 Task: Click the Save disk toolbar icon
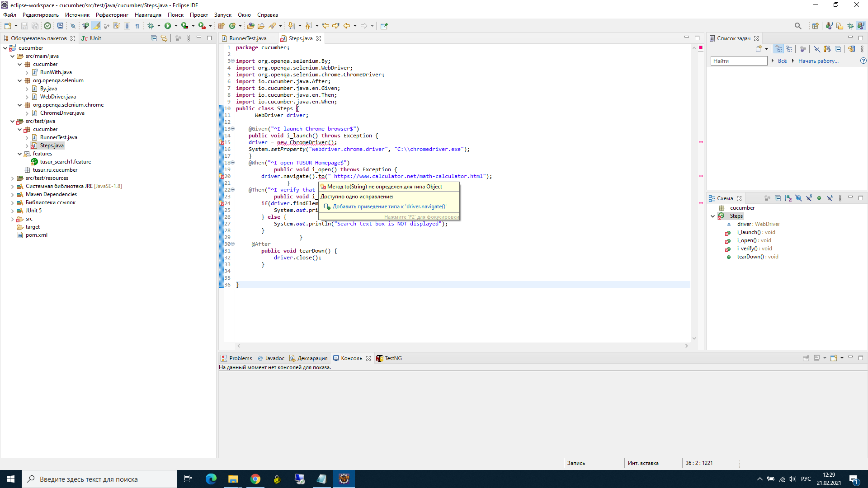point(25,26)
